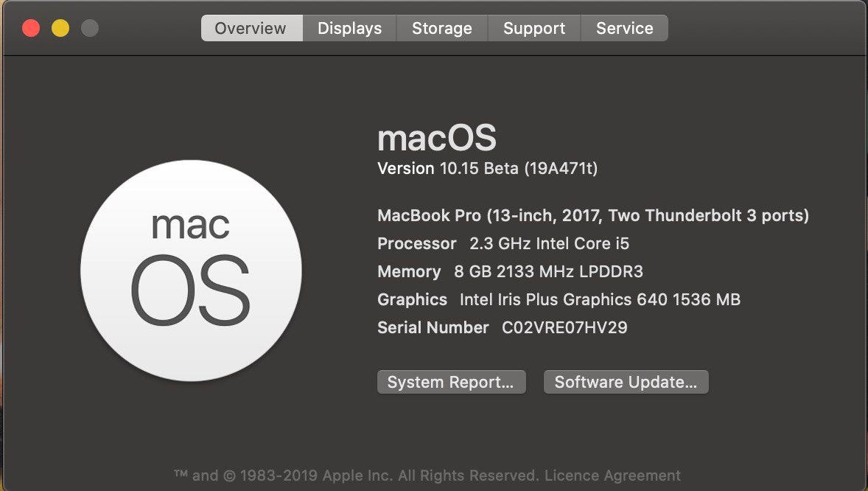Click the serial number C02VRE07HV29
This screenshot has height=491, width=868.
point(564,328)
